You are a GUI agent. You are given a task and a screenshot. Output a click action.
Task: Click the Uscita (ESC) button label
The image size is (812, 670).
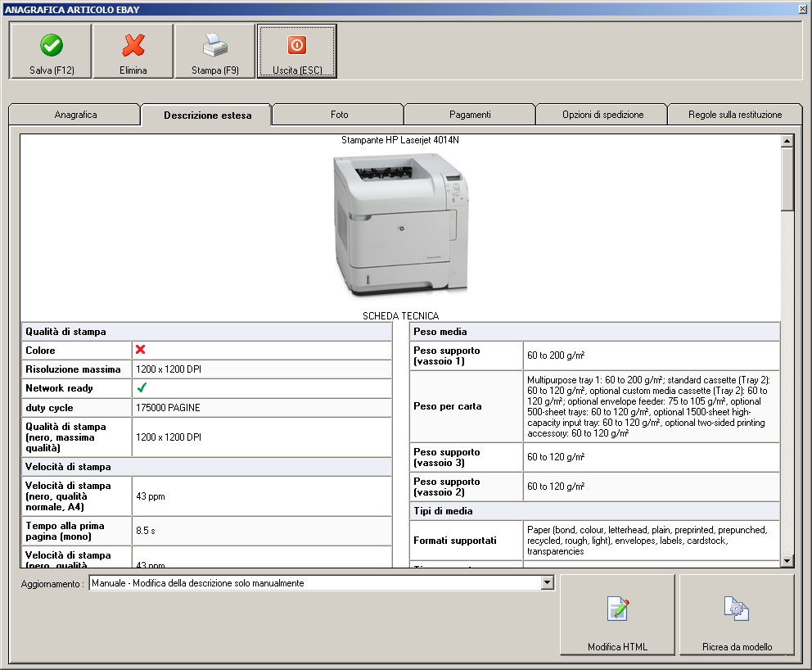pyautogui.click(x=297, y=70)
